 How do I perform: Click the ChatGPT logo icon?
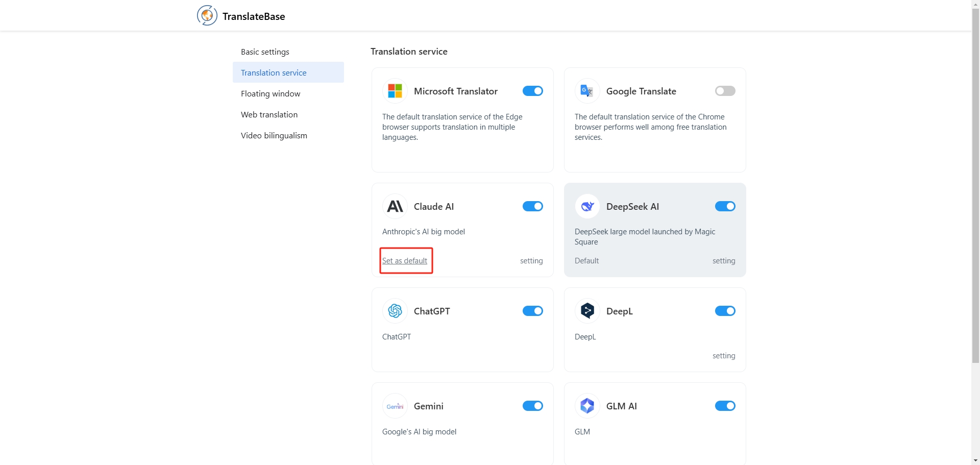395,311
